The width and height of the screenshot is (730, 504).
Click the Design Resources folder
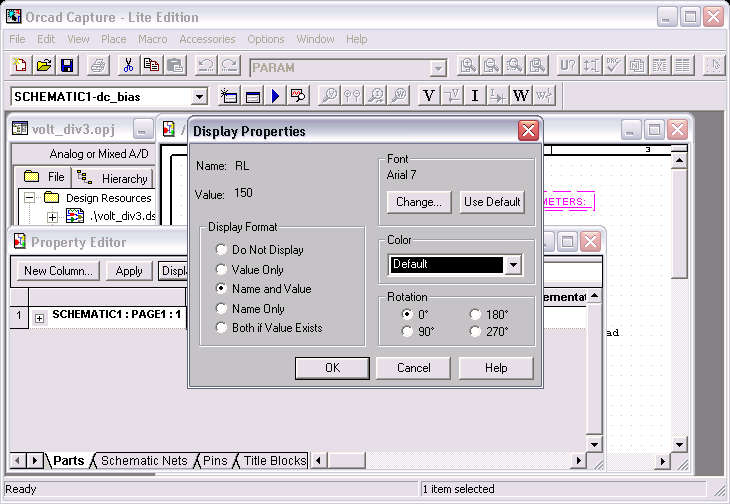(x=51, y=198)
